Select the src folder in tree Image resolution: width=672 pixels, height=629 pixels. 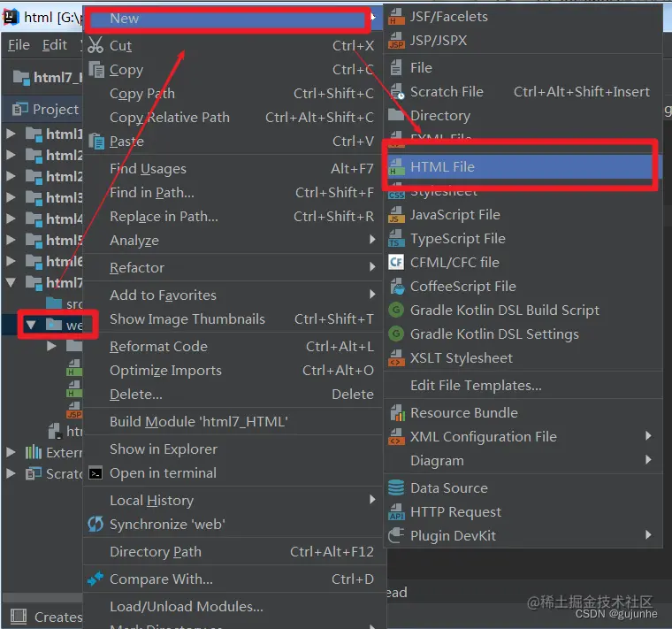pyautogui.click(x=64, y=303)
